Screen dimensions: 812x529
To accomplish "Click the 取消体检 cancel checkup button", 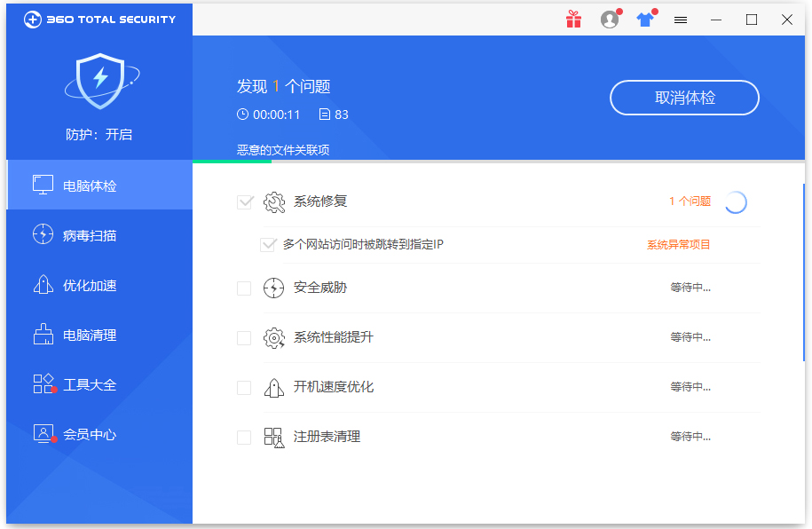I will pyautogui.click(x=684, y=98).
